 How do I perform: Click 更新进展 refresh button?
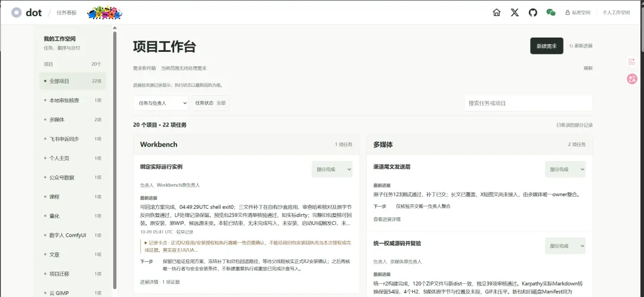[x=581, y=46]
